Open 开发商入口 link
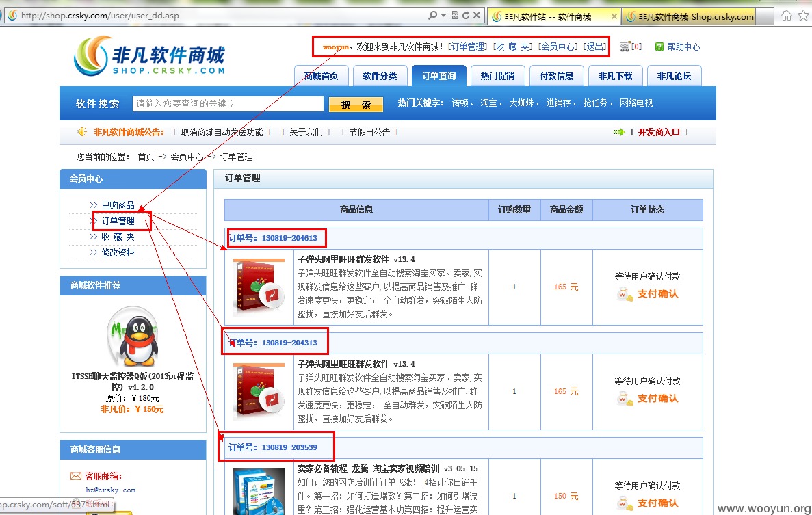 (659, 132)
